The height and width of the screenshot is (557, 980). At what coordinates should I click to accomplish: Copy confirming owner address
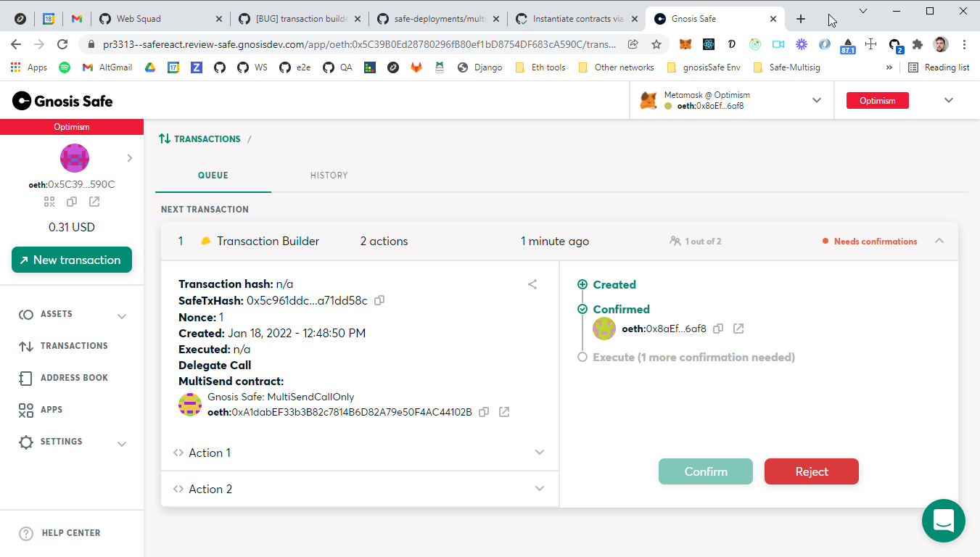pos(718,329)
